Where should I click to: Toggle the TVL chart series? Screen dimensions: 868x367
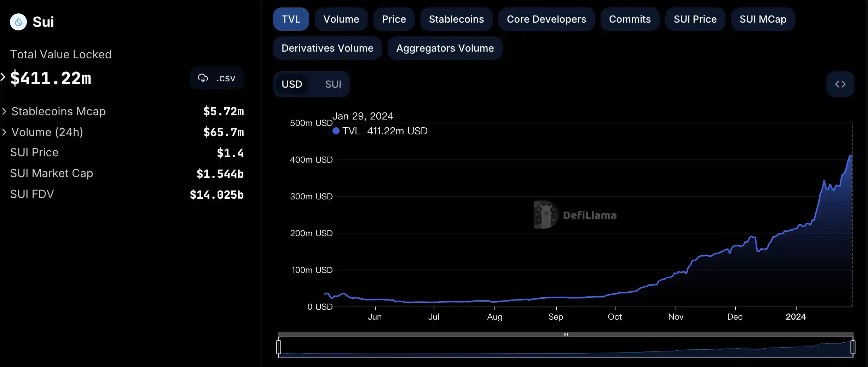pyautogui.click(x=291, y=19)
